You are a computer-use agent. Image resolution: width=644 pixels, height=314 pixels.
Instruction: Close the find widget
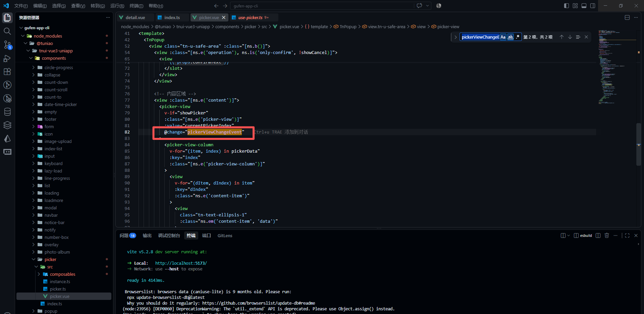point(586,37)
